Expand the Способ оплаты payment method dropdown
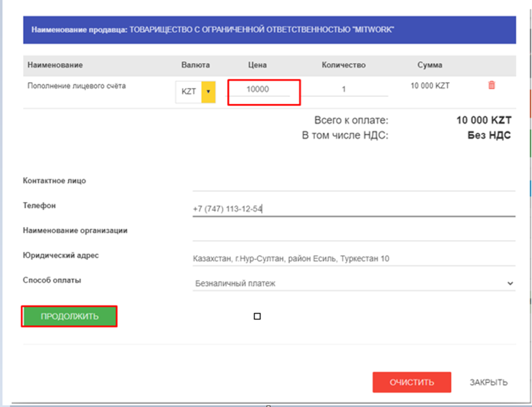Viewport: 532px width, 407px height. click(x=353, y=283)
